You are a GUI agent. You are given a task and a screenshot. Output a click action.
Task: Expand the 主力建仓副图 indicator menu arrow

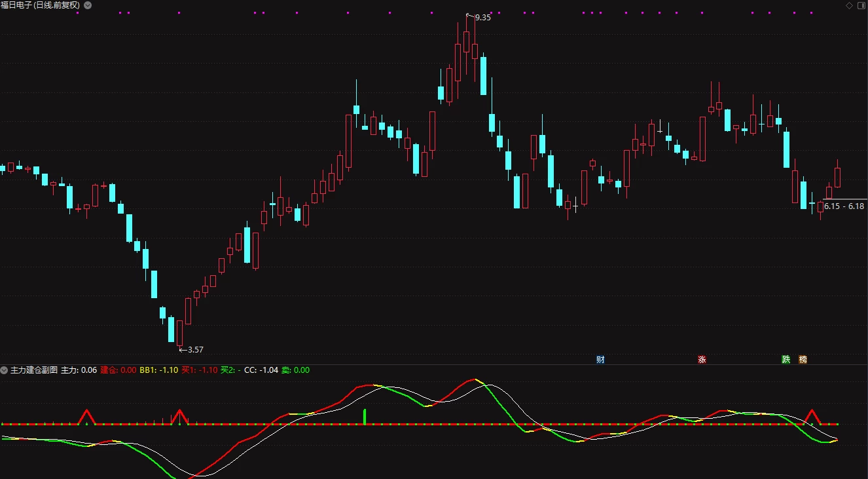pyautogui.click(x=4, y=370)
